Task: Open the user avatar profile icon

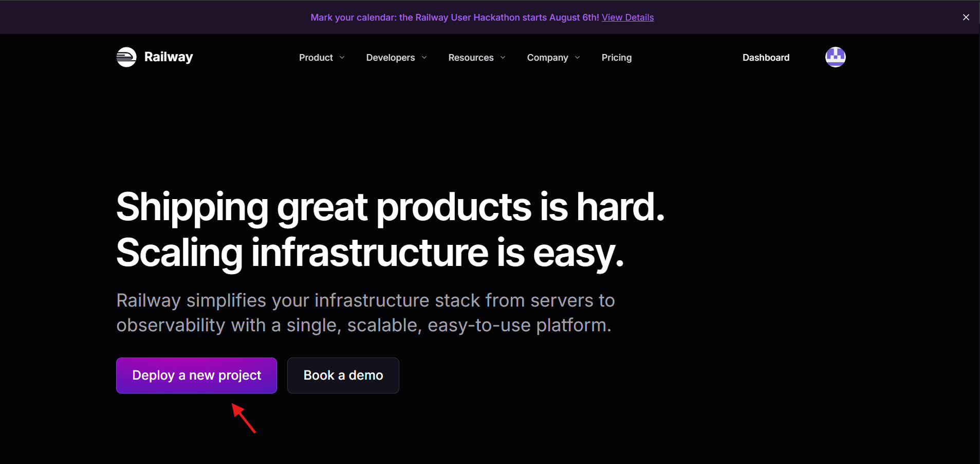Action: (x=835, y=57)
